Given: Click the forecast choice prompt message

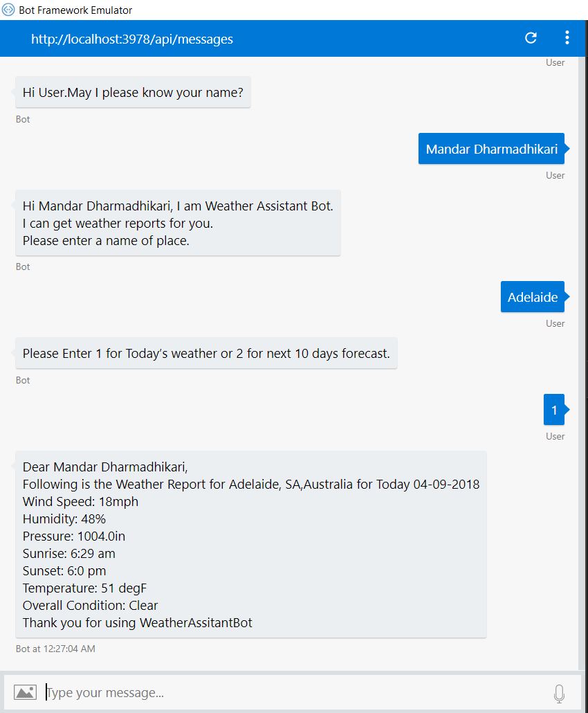Looking at the screenshot, I should (206, 353).
